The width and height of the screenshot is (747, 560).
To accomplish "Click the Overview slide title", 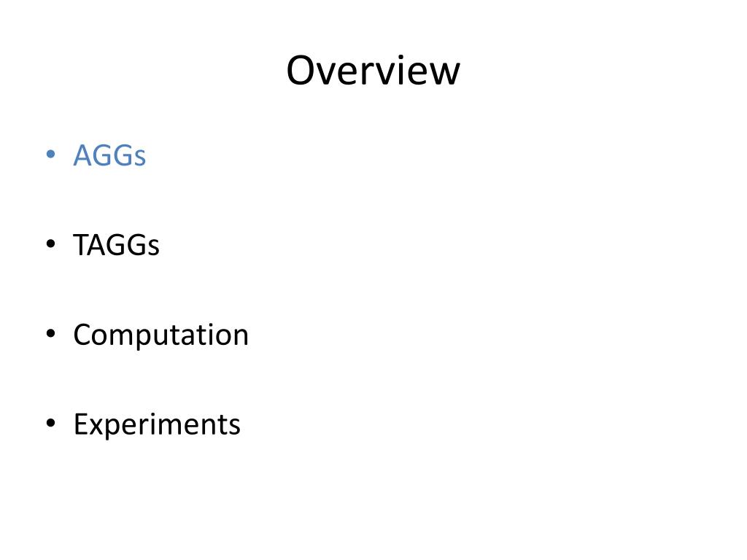I will [373, 71].
